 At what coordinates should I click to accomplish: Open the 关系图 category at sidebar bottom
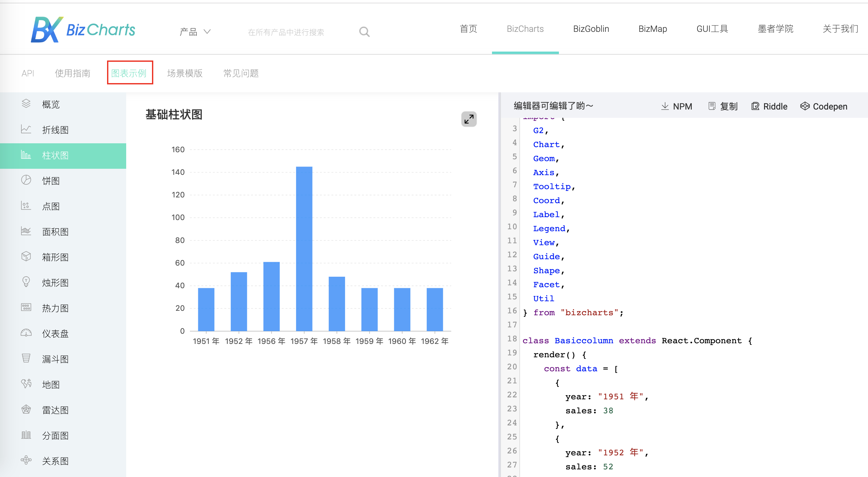[55, 461]
